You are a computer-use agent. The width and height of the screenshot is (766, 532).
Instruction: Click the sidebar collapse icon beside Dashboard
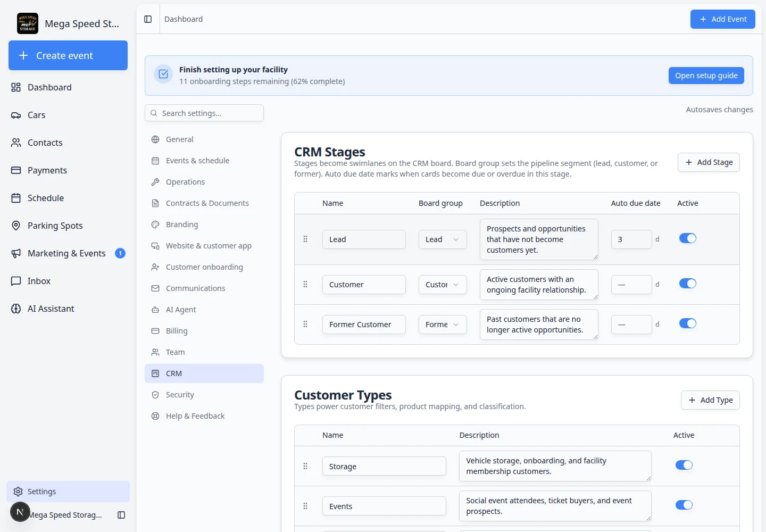click(148, 19)
